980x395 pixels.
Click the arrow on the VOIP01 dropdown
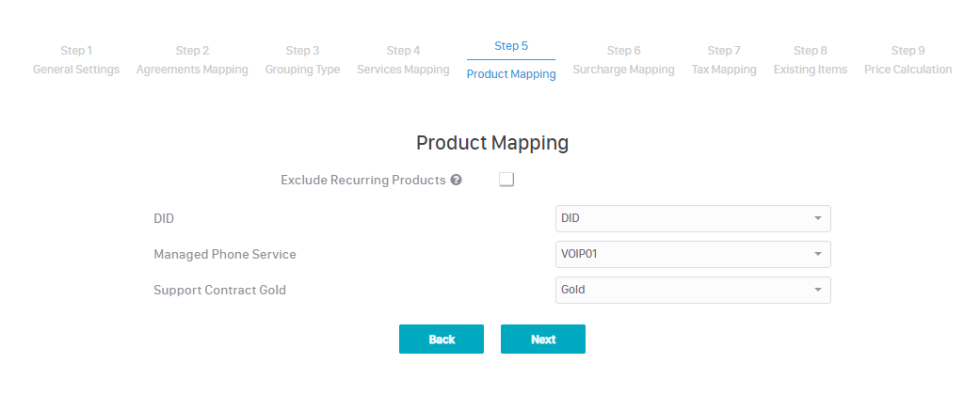816,254
